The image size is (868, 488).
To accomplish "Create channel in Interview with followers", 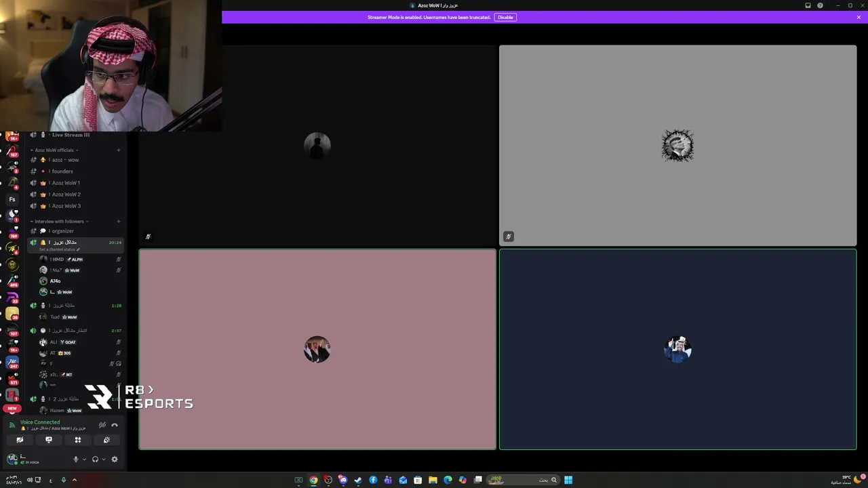I will (119, 222).
